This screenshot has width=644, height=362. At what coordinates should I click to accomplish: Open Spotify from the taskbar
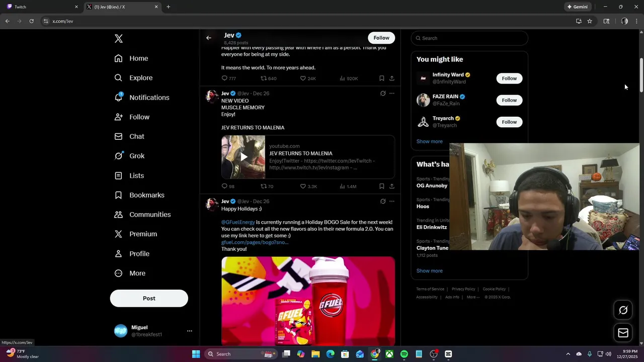404,354
